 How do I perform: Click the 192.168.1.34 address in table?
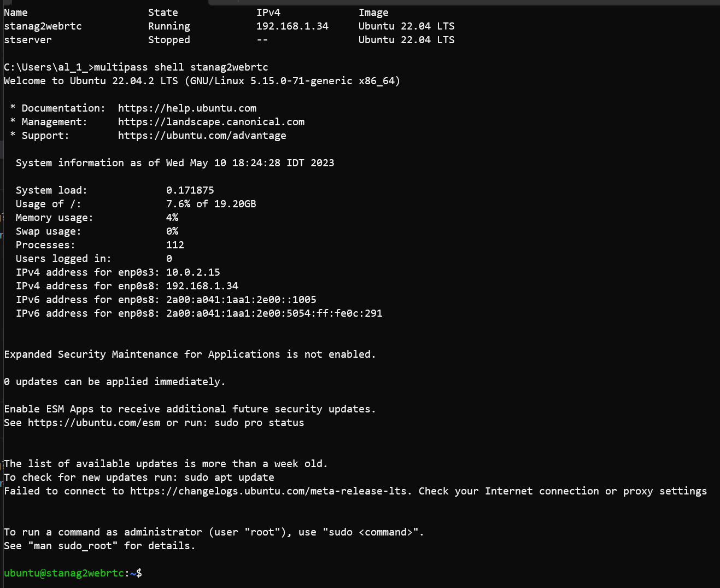point(292,26)
